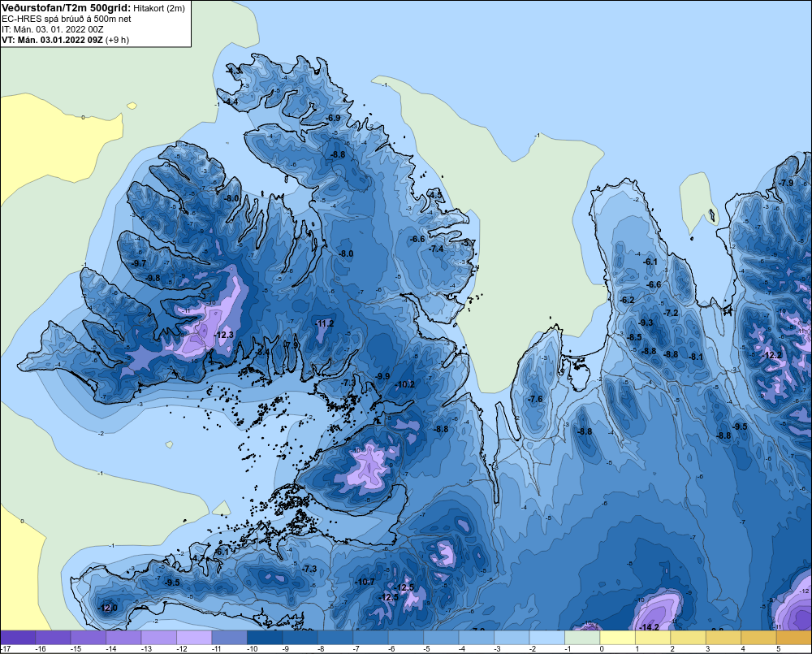
Task: Click the -9.3 temperature label
Action: pos(646,323)
